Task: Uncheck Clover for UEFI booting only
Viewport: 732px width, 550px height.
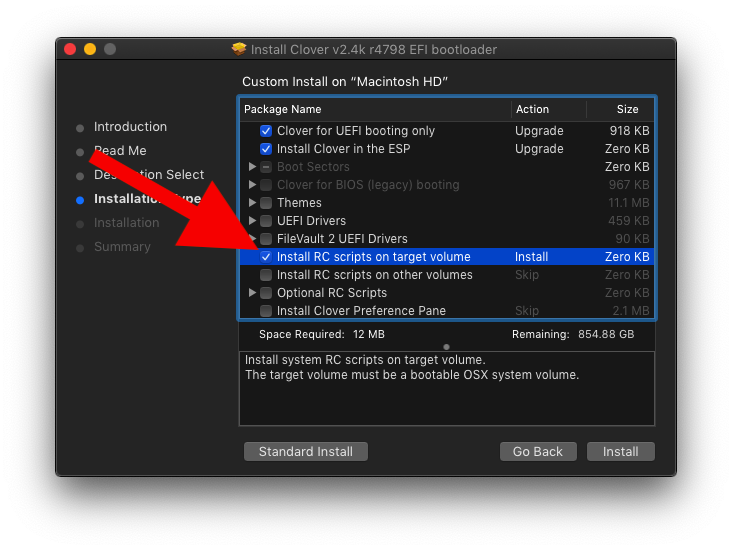Action: pyautogui.click(x=266, y=131)
